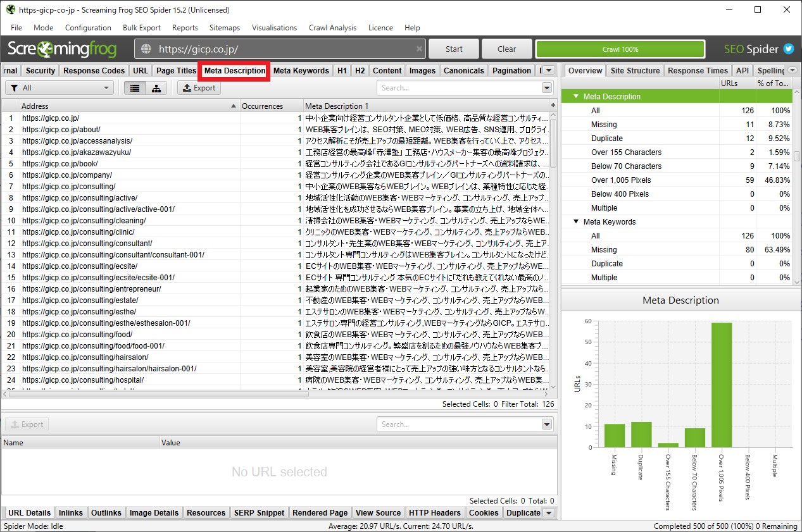This screenshot has height=532, width=802.
Task: Click the Clear button
Action: (506, 49)
